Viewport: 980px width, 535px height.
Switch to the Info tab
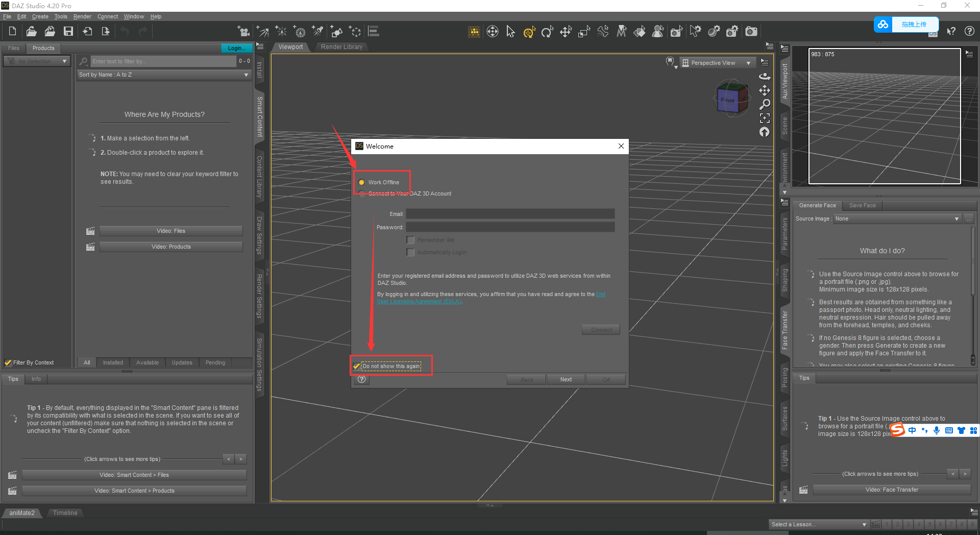[x=36, y=379]
